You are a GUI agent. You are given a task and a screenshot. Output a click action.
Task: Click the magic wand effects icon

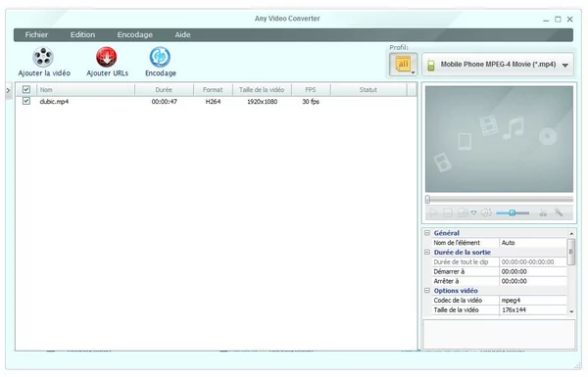(x=559, y=212)
